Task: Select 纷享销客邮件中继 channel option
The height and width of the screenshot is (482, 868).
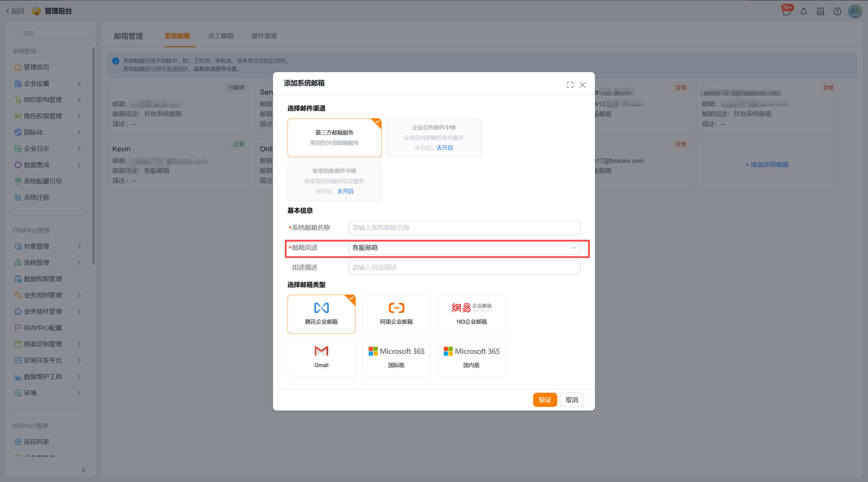Action: (334, 181)
